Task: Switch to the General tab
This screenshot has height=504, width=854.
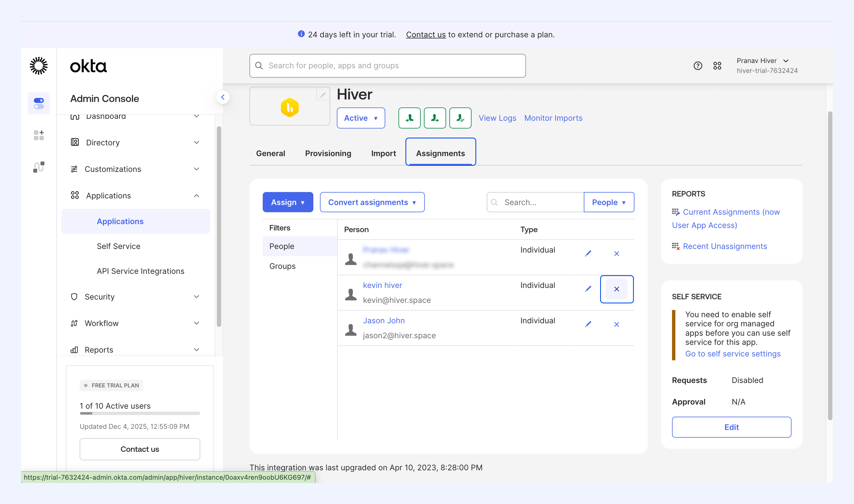Action: pos(270,153)
